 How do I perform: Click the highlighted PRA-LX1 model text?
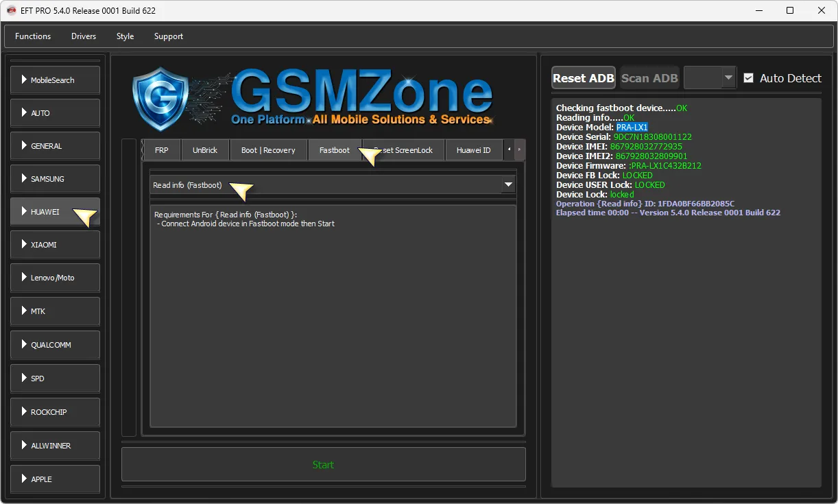[632, 128]
